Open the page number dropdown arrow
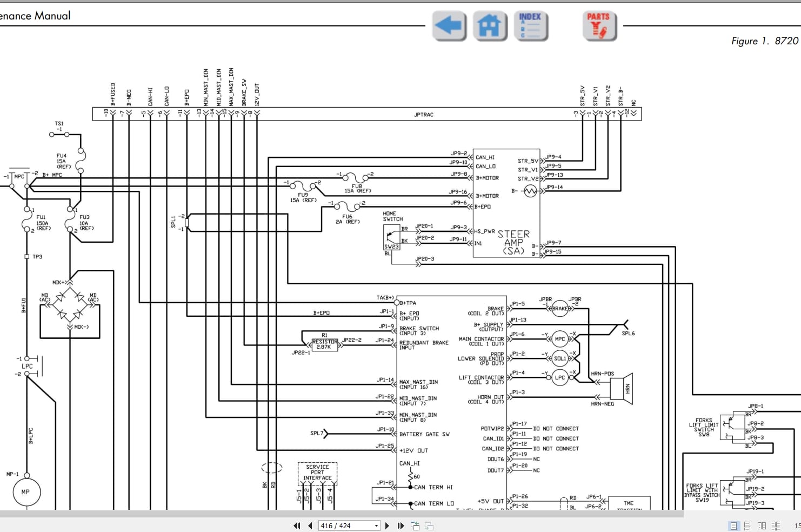Viewport: 801px width, 532px height. click(x=376, y=526)
